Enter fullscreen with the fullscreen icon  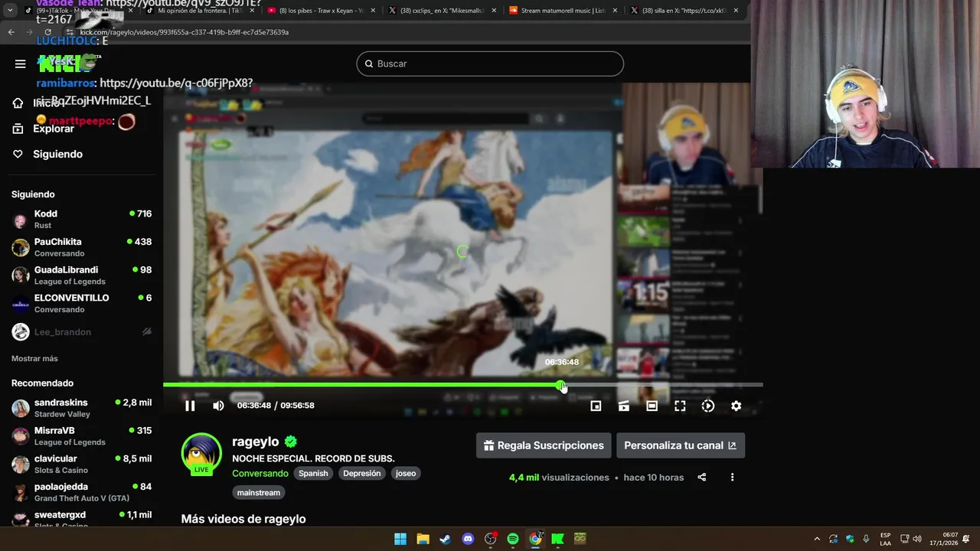(680, 406)
